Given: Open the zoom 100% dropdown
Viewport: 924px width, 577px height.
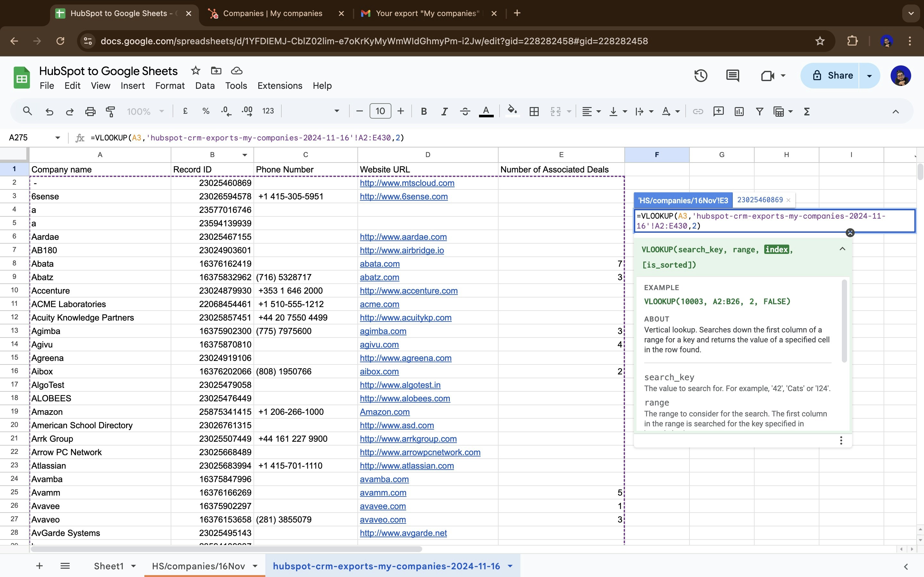Looking at the screenshot, I should (145, 112).
